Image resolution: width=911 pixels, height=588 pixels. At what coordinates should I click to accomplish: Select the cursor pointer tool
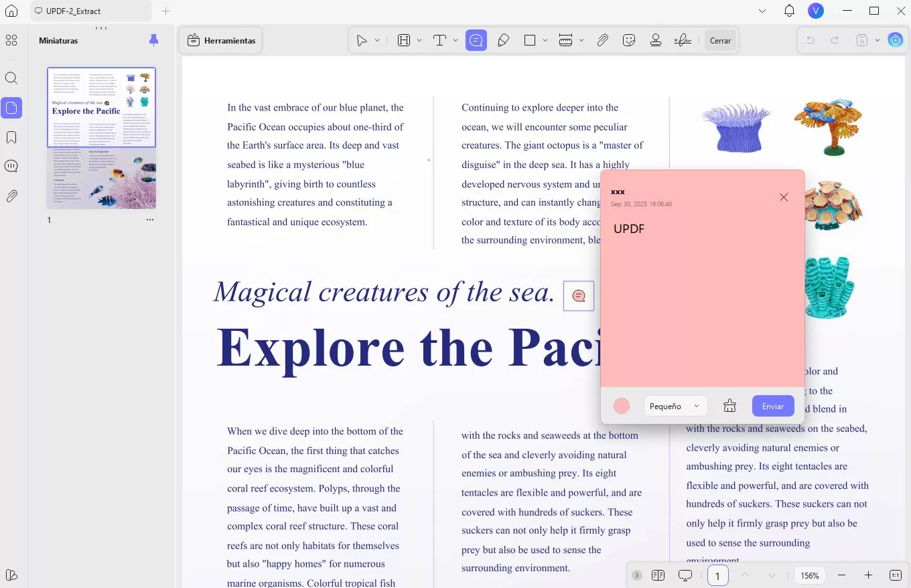[x=362, y=41]
